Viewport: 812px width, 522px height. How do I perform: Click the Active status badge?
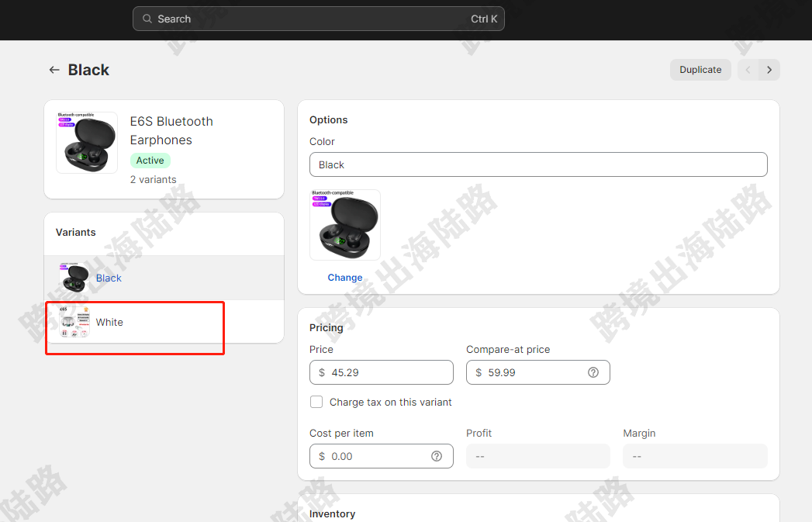coord(150,161)
